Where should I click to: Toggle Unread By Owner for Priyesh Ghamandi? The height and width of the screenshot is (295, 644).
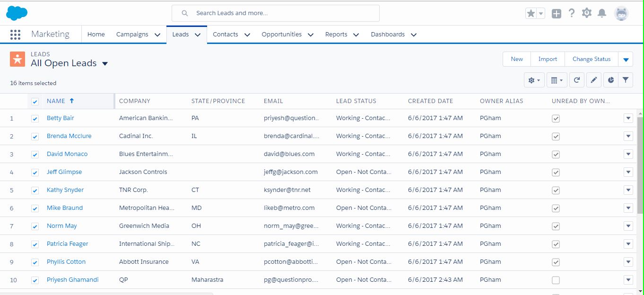pos(556,280)
